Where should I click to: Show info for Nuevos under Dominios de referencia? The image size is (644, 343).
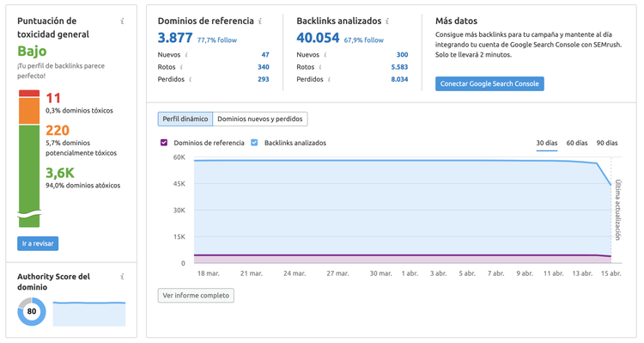[x=186, y=55]
